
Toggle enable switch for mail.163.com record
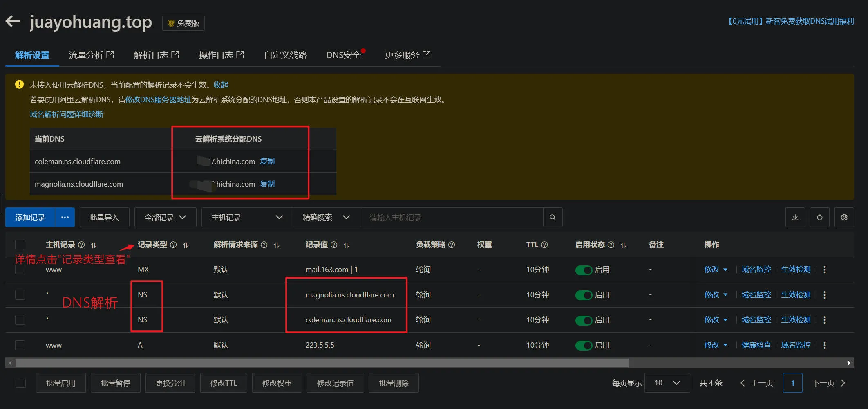pyautogui.click(x=584, y=270)
